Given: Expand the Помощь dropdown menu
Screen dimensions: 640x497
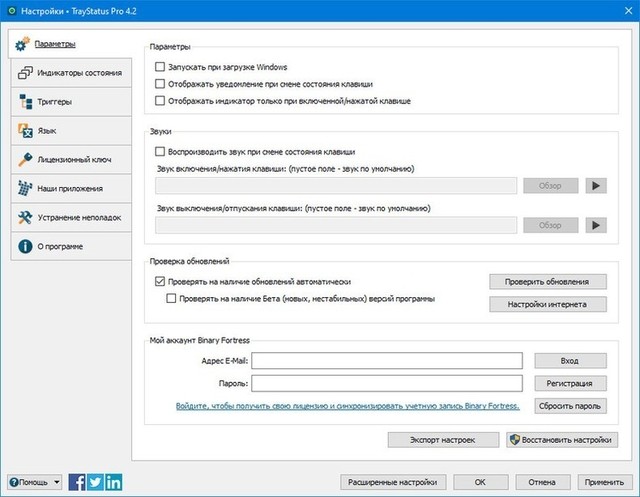Looking at the screenshot, I should click(x=35, y=482).
